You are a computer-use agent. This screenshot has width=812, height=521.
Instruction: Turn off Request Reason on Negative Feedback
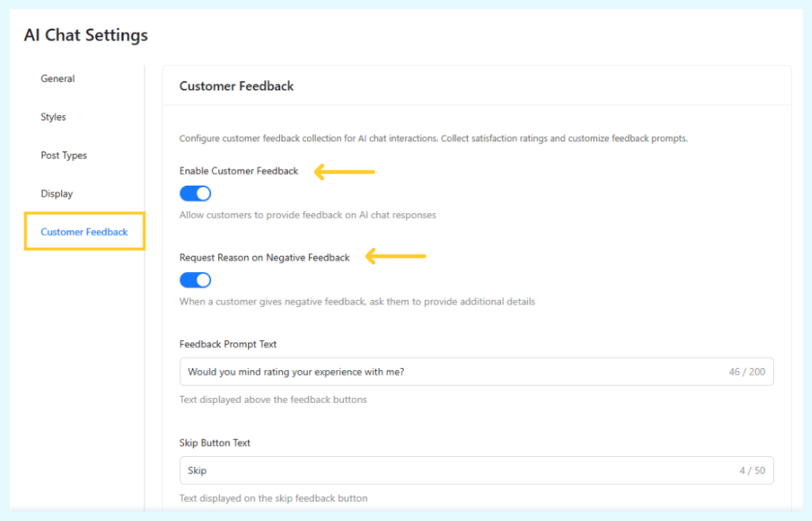195,279
